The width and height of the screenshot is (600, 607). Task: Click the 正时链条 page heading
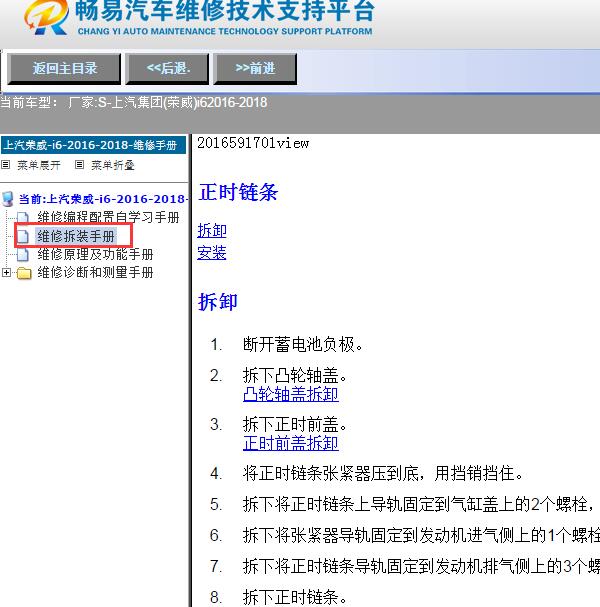(238, 192)
